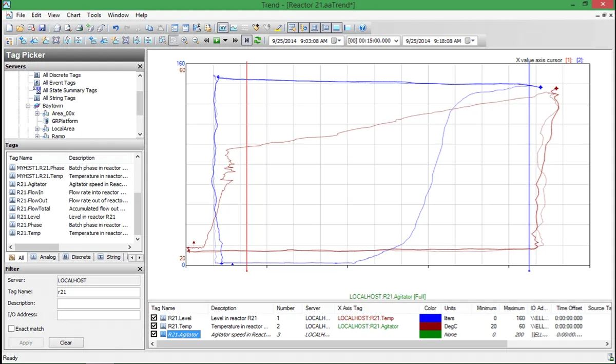
Task: Expand the Area_00x tree node
Action: click(37, 113)
